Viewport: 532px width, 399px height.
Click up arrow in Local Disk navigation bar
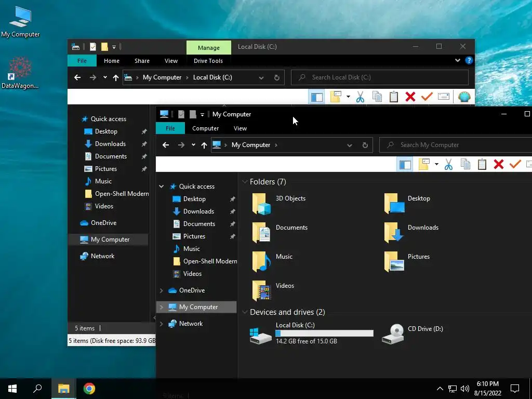[116, 78]
